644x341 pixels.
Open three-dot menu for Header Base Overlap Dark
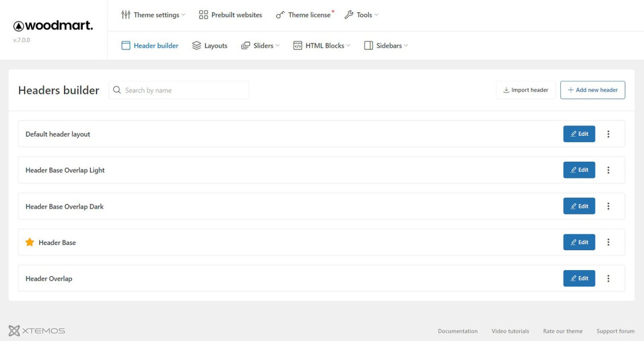608,206
